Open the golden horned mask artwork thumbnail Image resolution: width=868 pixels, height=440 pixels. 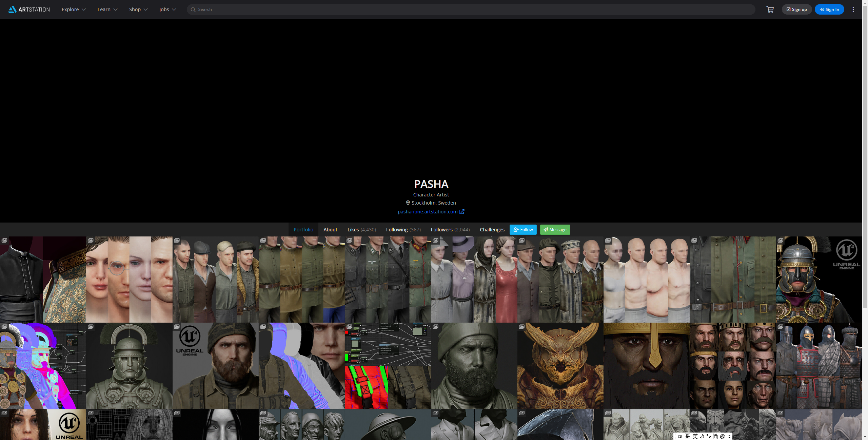560,366
